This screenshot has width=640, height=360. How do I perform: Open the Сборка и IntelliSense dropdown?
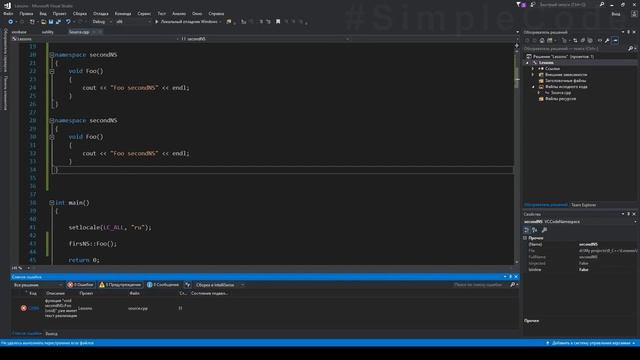[x=220, y=285]
